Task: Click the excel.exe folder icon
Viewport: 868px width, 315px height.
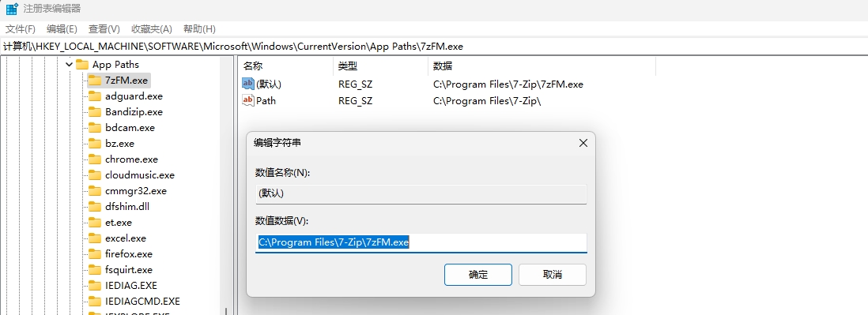Action: (x=95, y=238)
